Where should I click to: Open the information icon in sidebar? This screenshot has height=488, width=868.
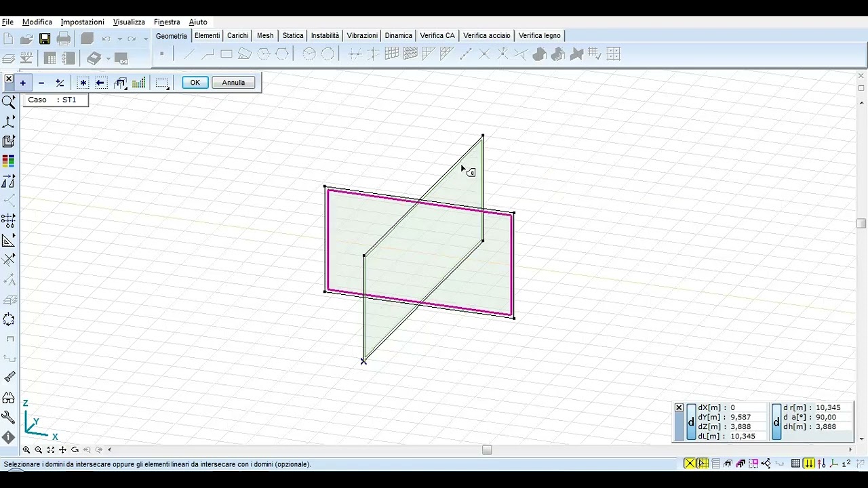tap(9, 438)
